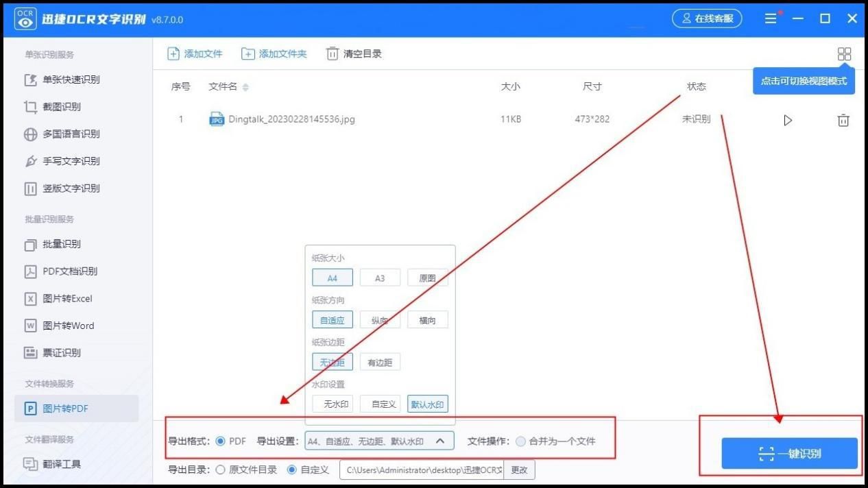Select 原文件目录 as export directory
Image resolution: width=868 pixels, height=488 pixels.
pos(220,469)
